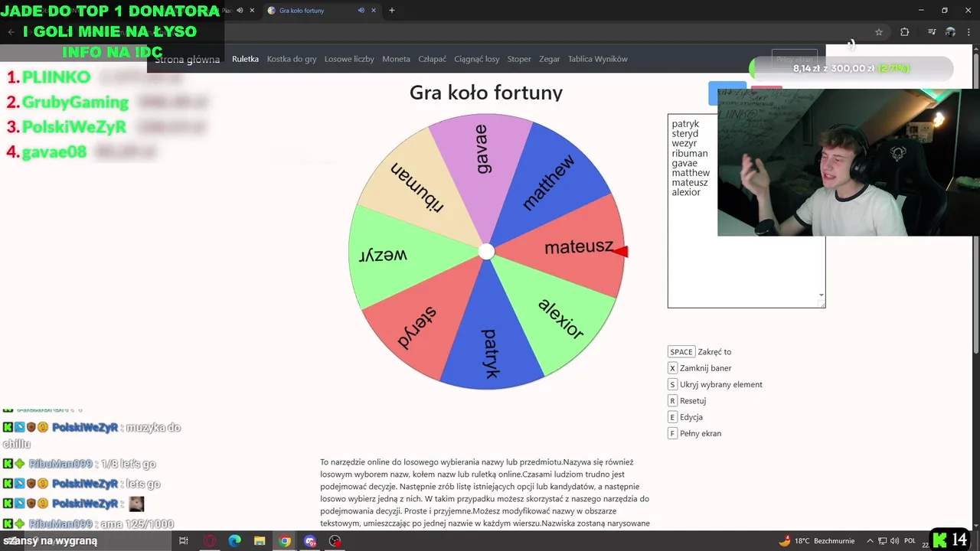Click the white center hub of the wheel
This screenshot has width=980, height=551.
point(486,252)
